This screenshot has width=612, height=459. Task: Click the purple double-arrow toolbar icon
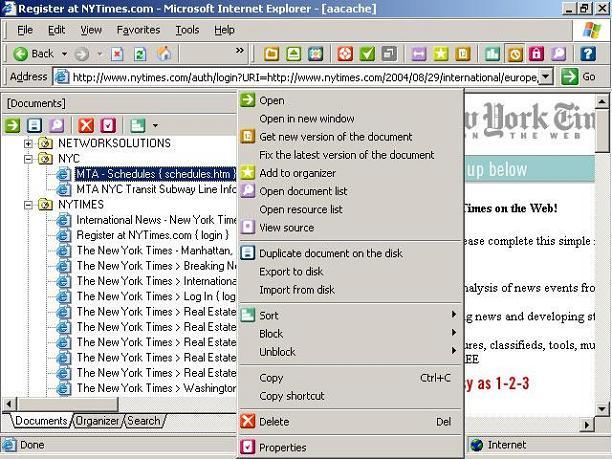click(418, 54)
